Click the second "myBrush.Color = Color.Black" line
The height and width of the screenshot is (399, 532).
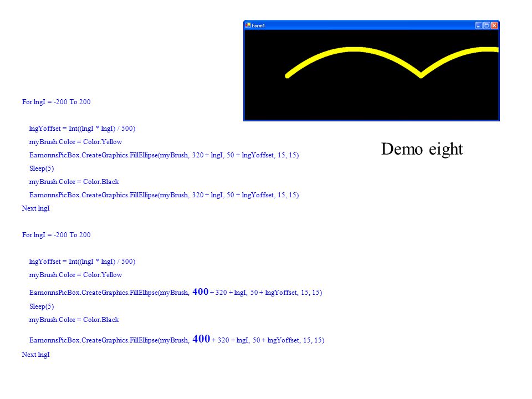tap(74, 320)
